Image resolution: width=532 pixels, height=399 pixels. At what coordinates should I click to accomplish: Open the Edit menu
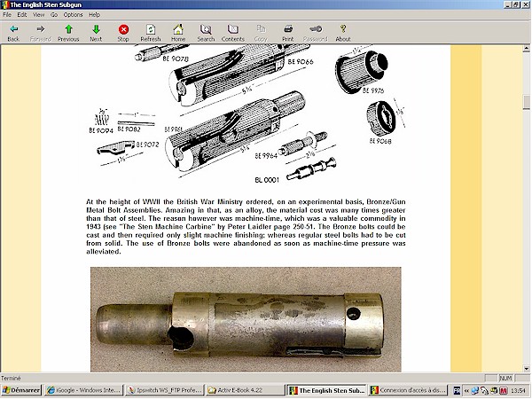[21, 14]
